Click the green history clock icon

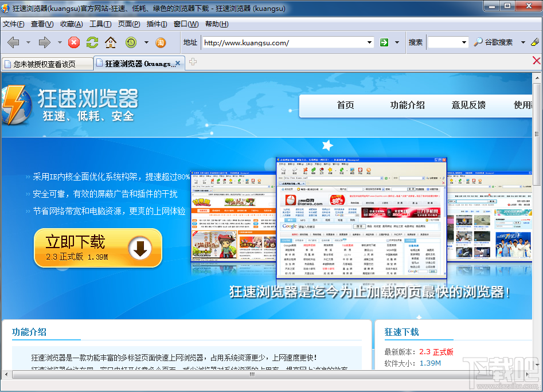coord(131,42)
